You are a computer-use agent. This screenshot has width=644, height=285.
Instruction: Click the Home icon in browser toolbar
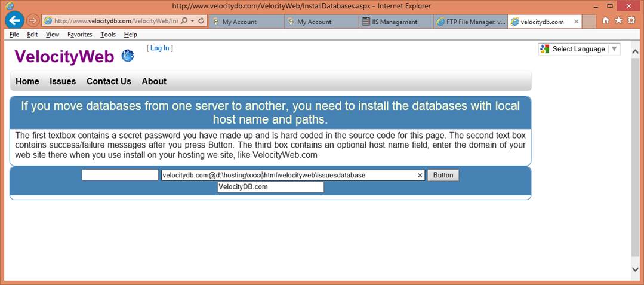click(x=605, y=20)
